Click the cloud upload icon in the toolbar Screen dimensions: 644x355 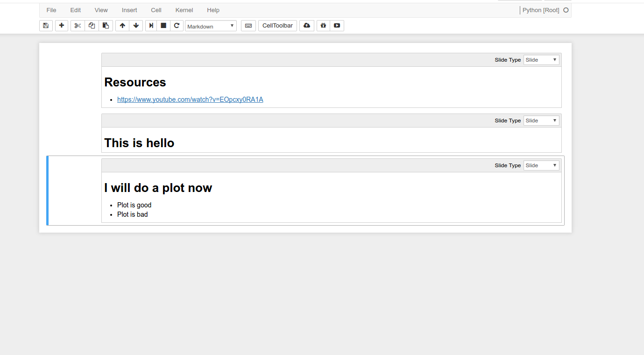tap(307, 26)
